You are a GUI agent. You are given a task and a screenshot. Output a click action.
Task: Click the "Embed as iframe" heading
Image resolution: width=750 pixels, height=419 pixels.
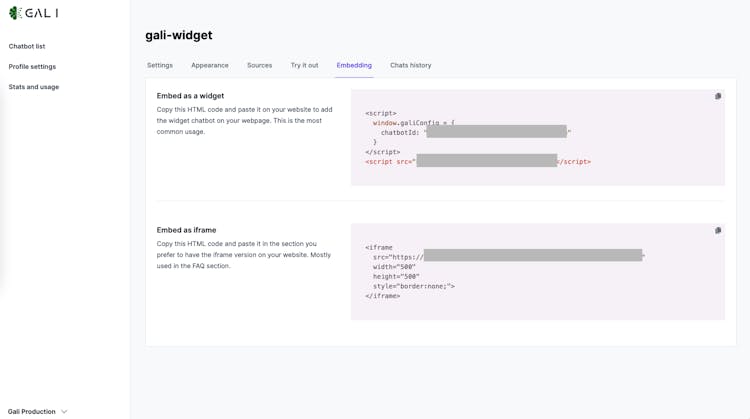tap(186, 230)
